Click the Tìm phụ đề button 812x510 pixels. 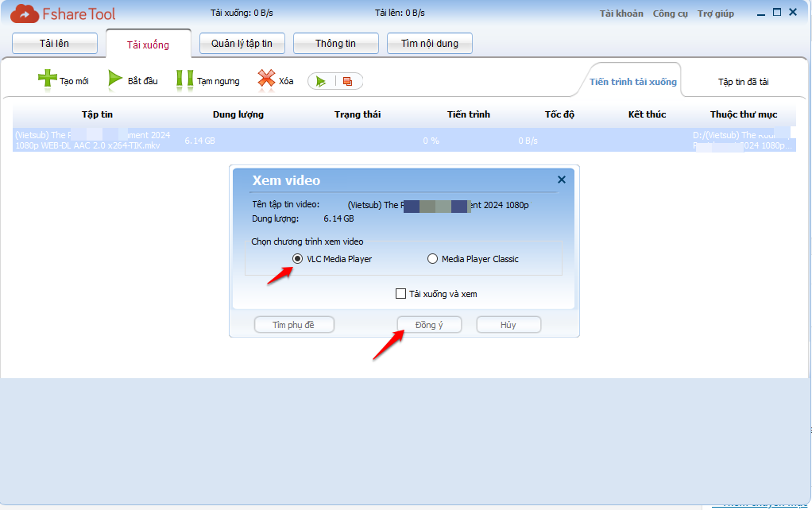294,325
